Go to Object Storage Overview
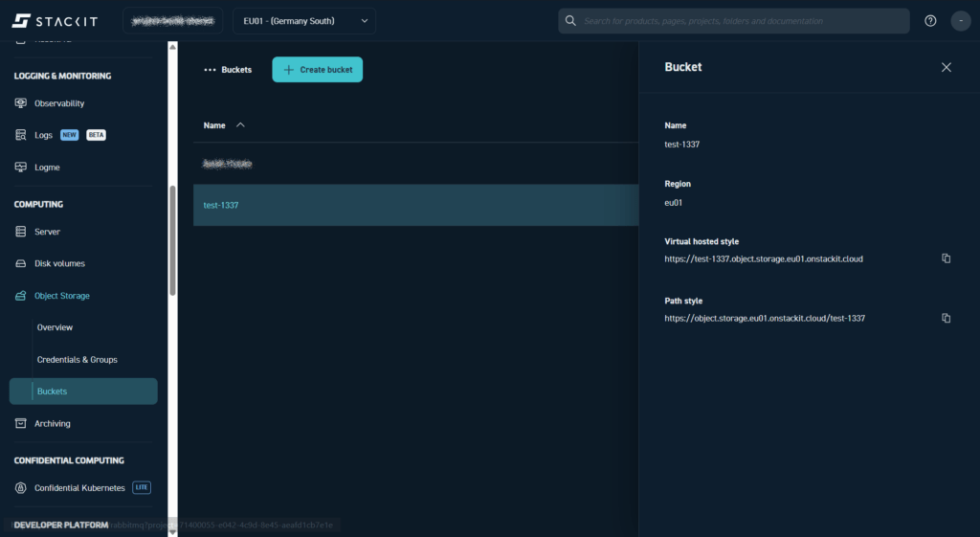This screenshot has height=537, width=980. [55, 327]
